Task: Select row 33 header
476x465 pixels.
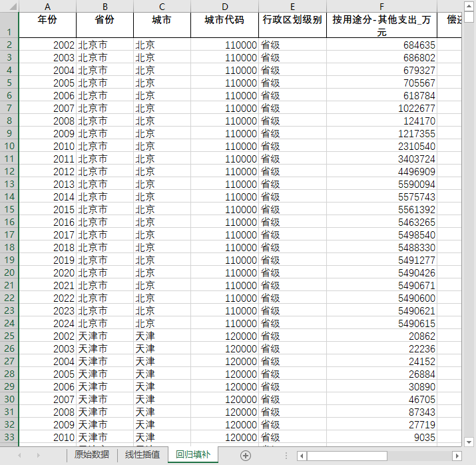Action: coord(9,437)
